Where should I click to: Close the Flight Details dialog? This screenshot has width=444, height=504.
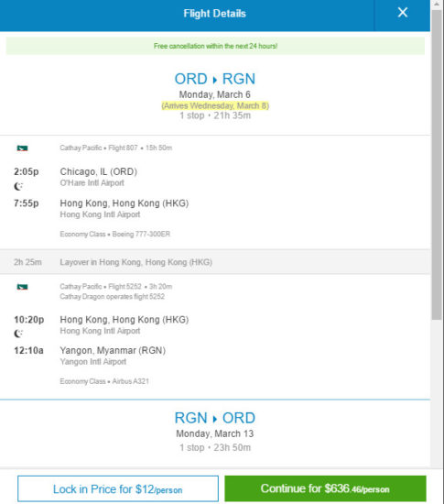[x=402, y=13]
